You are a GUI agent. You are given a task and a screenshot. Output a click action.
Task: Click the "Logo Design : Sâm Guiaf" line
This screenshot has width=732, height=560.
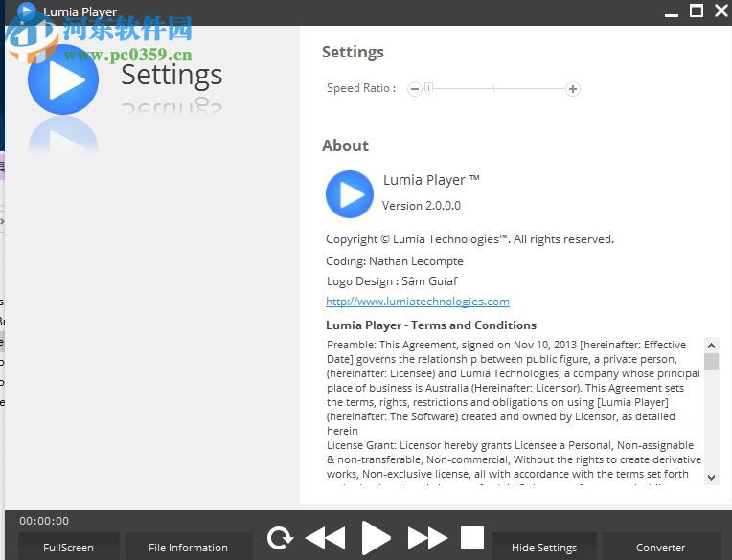tap(392, 281)
